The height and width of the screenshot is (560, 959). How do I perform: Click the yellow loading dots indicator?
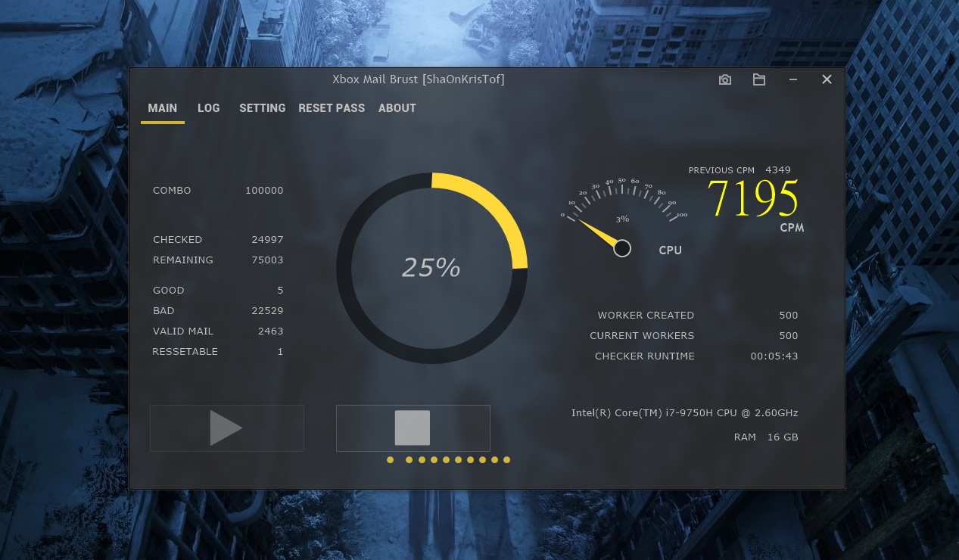point(448,459)
